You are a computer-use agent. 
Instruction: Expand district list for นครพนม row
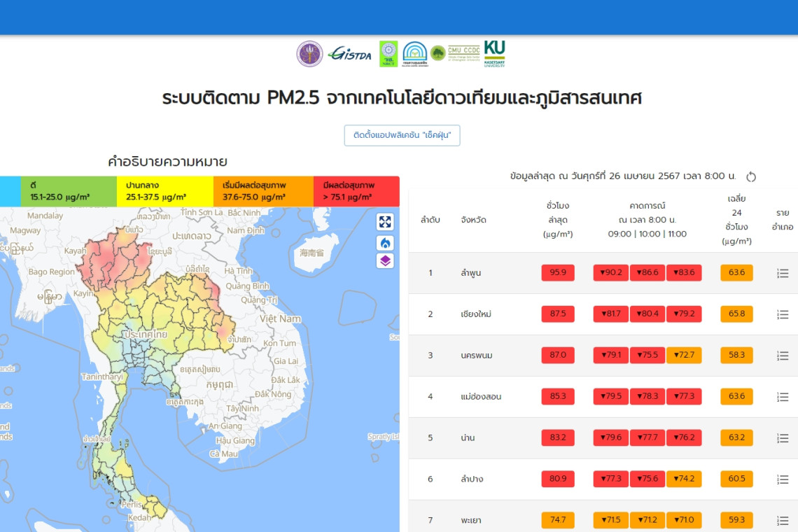[x=783, y=356]
